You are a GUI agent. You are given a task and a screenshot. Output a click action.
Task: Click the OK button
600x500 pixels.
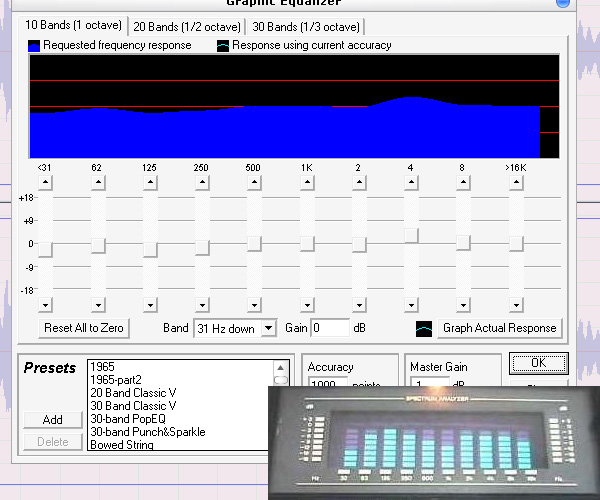[539, 363]
